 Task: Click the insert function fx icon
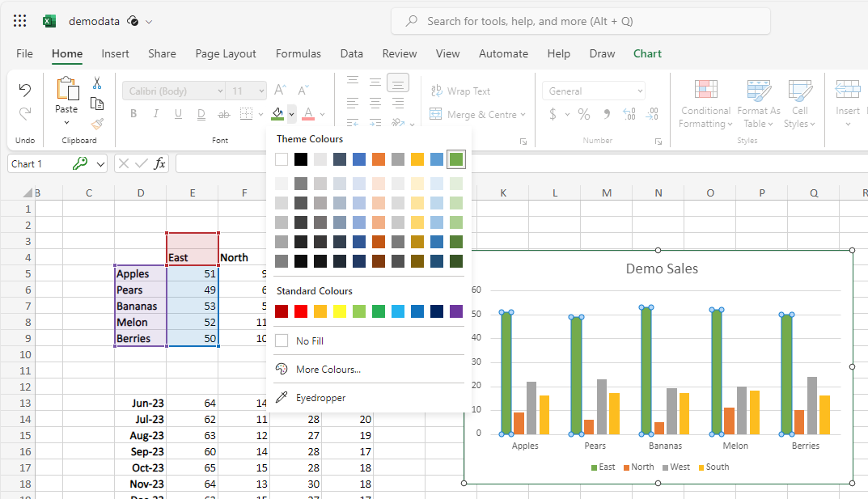(160, 163)
